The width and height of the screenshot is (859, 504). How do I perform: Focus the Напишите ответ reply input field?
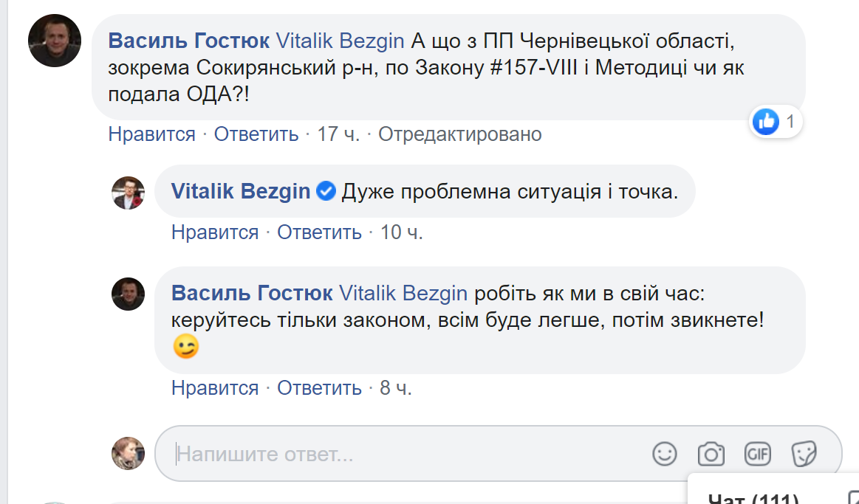pyautogui.click(x=406, y=454)
